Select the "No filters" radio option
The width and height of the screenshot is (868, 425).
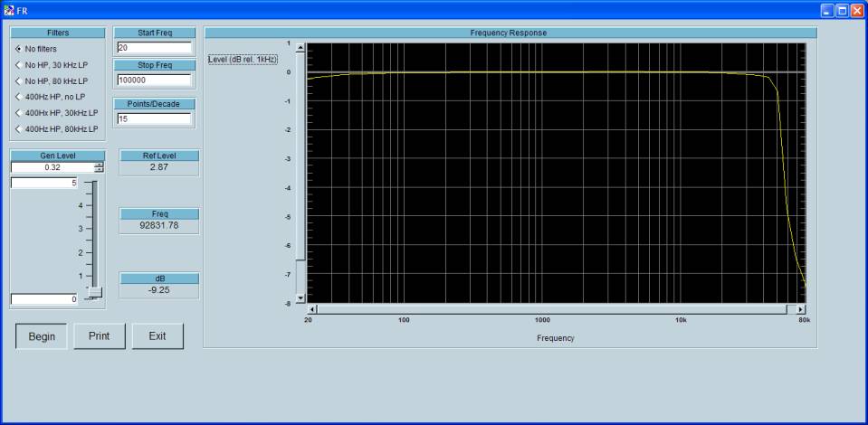(18, 49)
